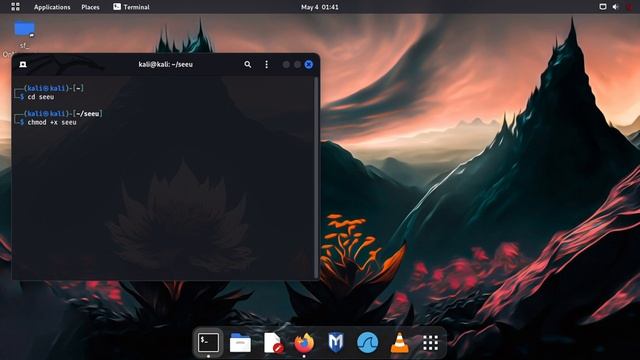This screenshot has width=640, height=360.
Task: Click the terminal title kali@kali: ~/seeu
Action: click(x=165, y=64)
